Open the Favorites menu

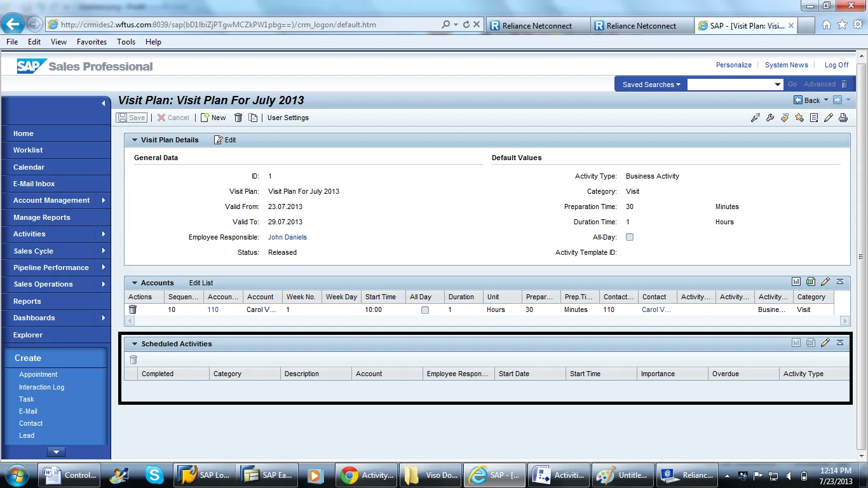pyautogui.click(x=92, y=42)
